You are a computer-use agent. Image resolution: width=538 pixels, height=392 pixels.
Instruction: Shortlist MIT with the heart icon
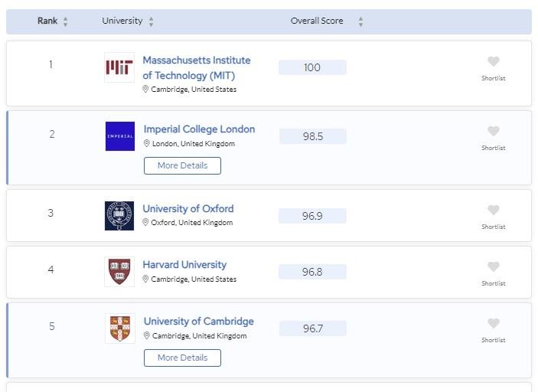[494, 62]
